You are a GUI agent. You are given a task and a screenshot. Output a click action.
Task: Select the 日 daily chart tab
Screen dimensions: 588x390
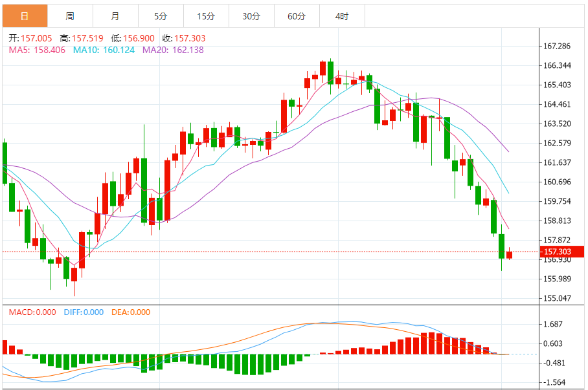tap(25, 16)
